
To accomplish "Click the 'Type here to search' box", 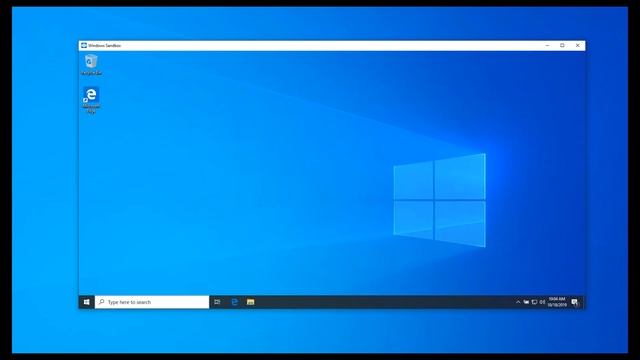I will (152, 302).
